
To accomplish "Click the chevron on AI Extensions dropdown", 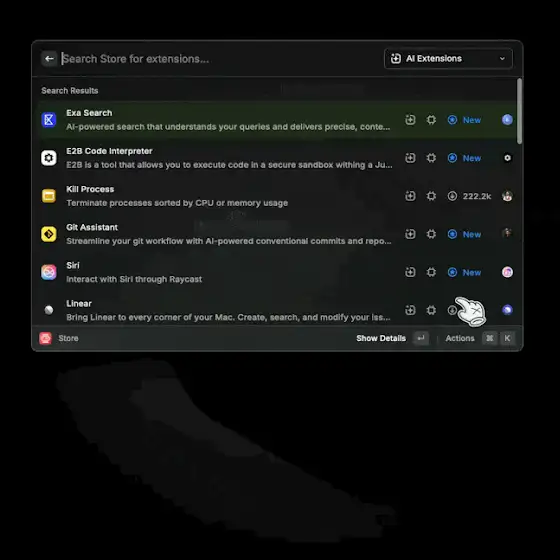I will 502,59.
